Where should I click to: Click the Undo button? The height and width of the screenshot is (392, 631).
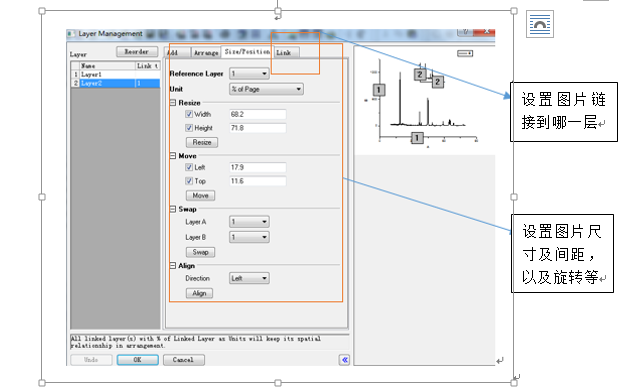pos(91,360)
